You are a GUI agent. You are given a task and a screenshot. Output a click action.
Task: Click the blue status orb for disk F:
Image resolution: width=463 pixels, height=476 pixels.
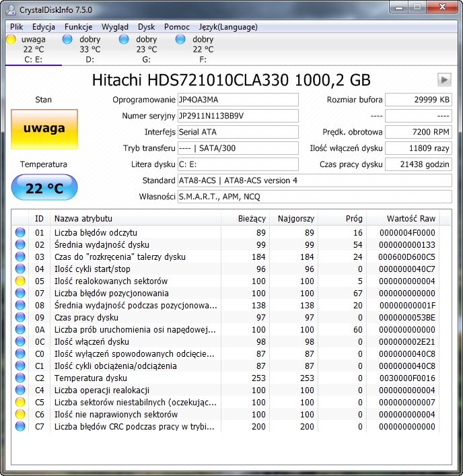pos(180,39)
